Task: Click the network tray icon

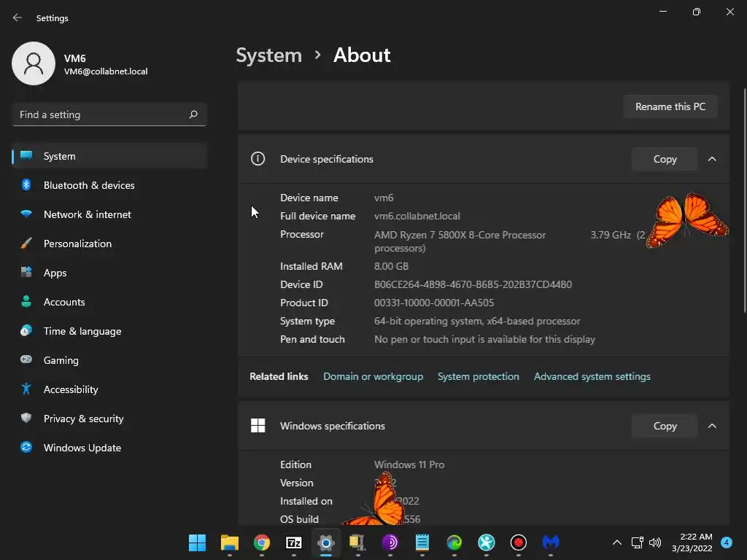Action: point(638,542)
